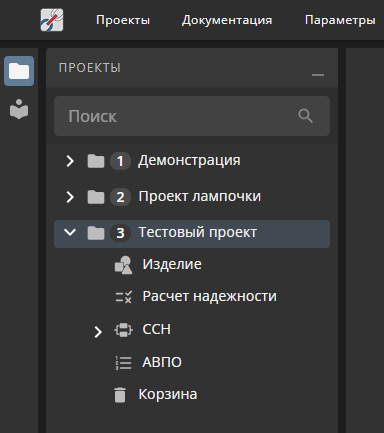The width and height of the screenshot is (384, 433).
Task: Open the ССН item
Action: click(157, 329)
